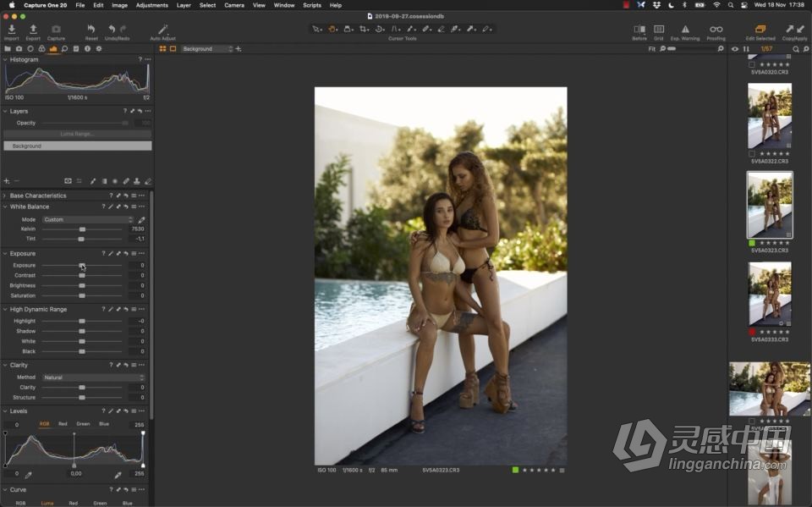This screenshot has height=507, width=812.
Task: Add a new layer with the plus icon
Action: pyautogui.click(x=7, y=181)
